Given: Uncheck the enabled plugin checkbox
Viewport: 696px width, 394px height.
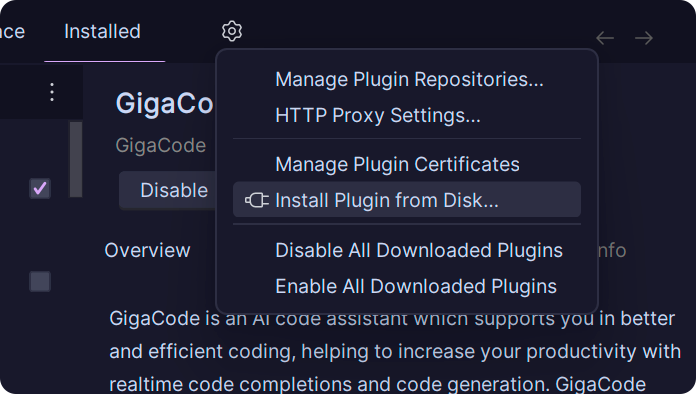Looking at the screenshot, I should 40,188.
